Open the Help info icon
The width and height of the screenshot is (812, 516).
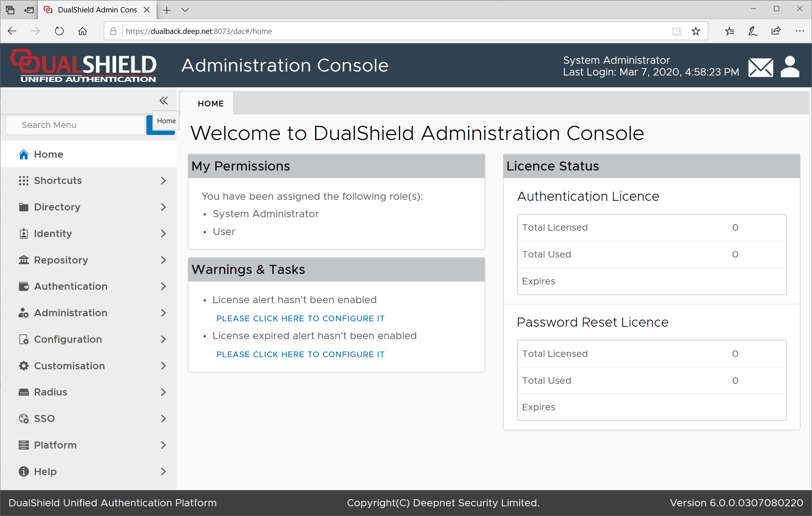23,471
